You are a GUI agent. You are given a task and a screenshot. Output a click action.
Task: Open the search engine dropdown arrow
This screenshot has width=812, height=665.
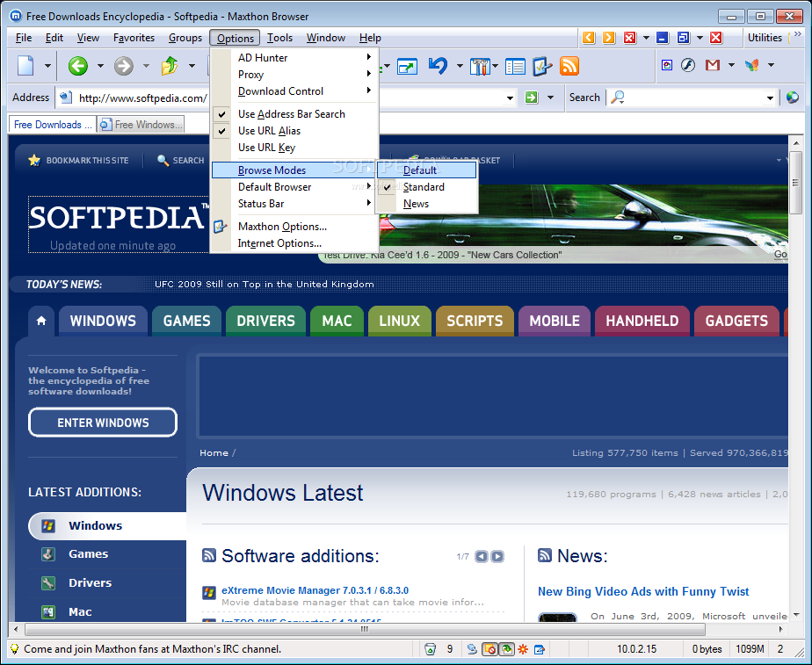[x=770, y=98]
